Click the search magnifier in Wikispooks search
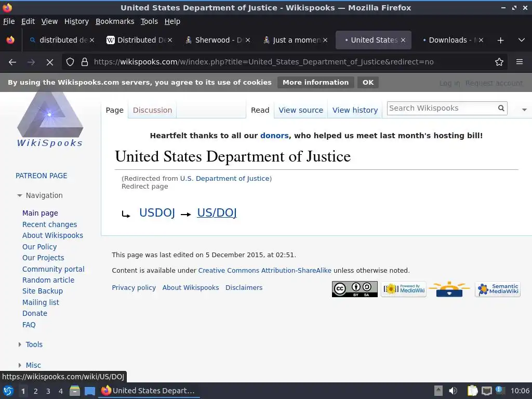This screenshot has width=532, height=399. tap(501, 108)
